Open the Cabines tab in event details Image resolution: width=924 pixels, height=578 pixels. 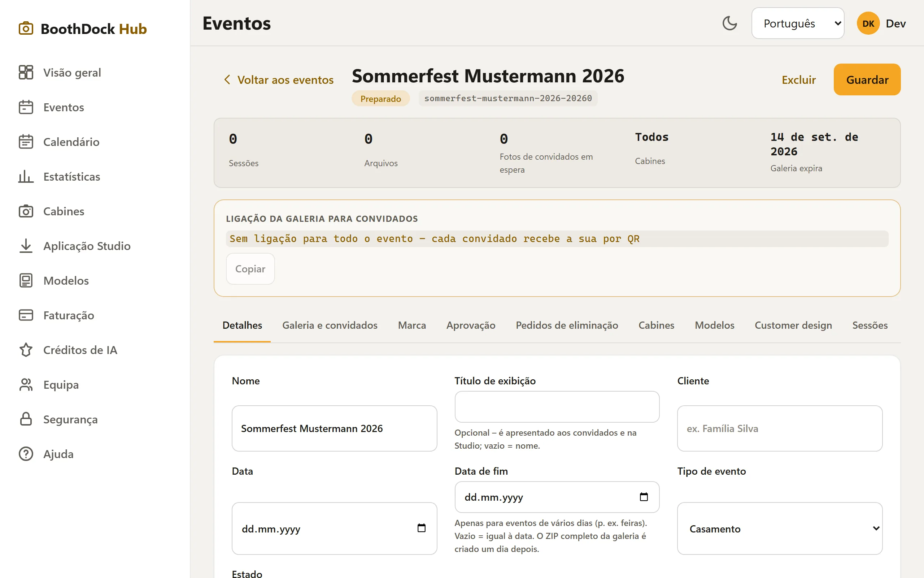click(656, 325)
